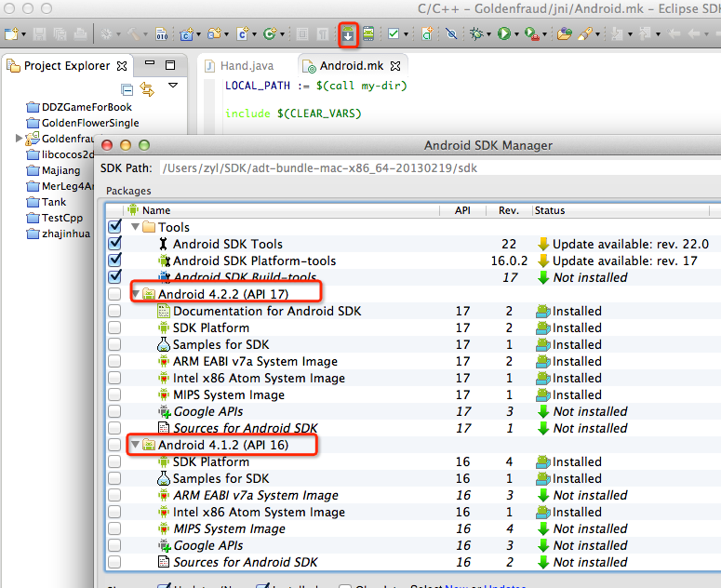Open the External Tools dropdown arrow
Image resolution: width=721 pixels, height=588 pixels.
[x=545, y=34]
